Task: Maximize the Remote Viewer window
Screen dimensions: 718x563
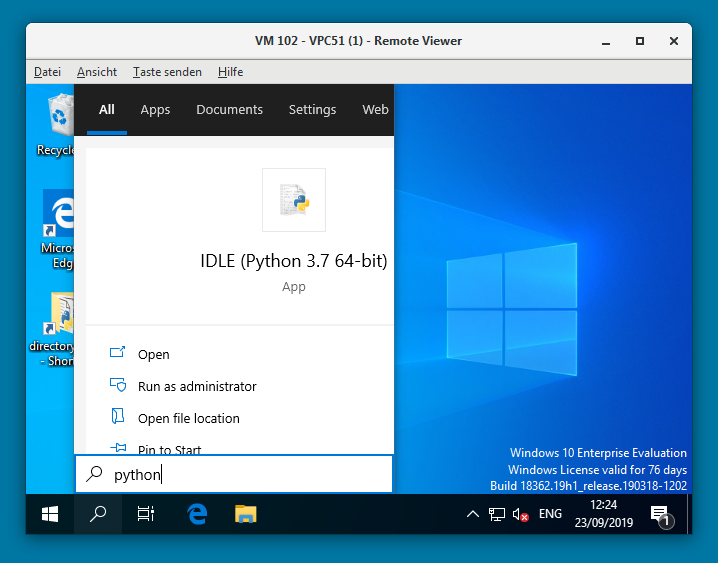Action: 640,41
